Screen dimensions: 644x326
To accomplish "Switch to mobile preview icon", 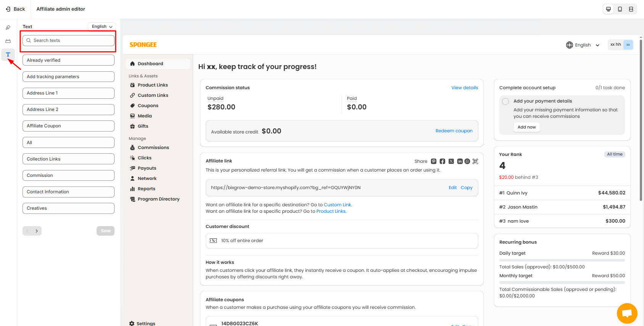I will [620, 9].
